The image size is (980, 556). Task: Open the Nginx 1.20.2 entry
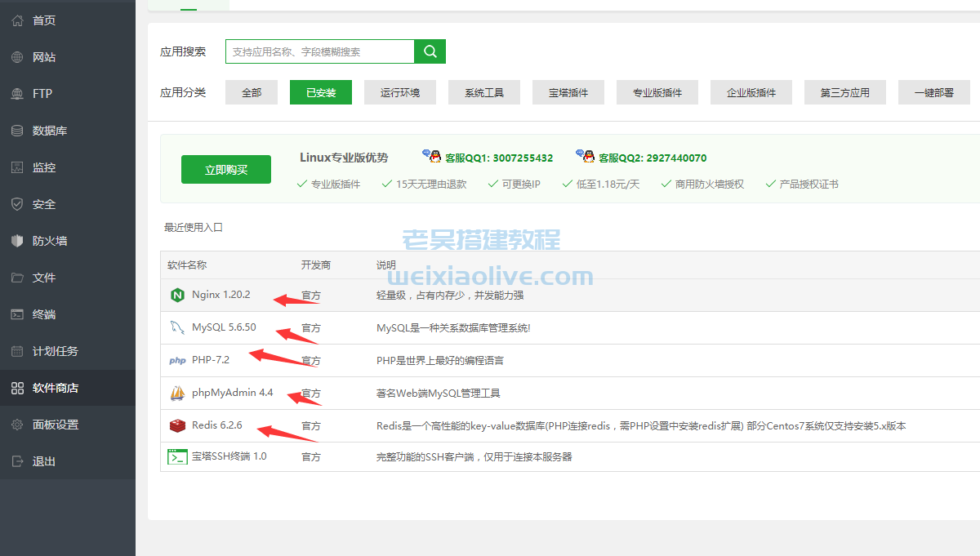(x=221, y=295)
